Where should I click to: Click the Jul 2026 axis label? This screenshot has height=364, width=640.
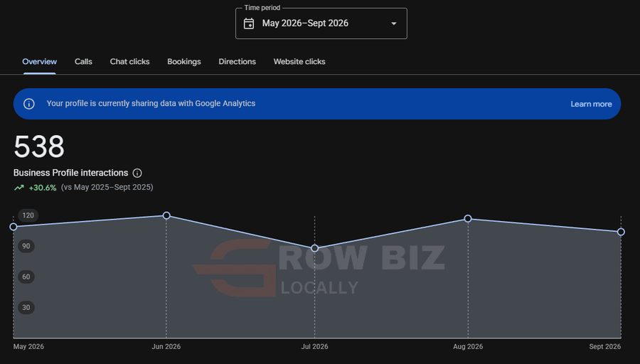point(315,346)
